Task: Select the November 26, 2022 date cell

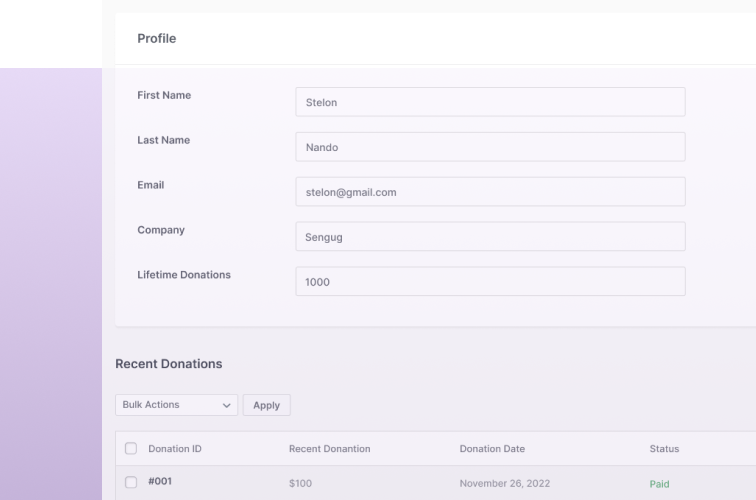Action: 505,483
